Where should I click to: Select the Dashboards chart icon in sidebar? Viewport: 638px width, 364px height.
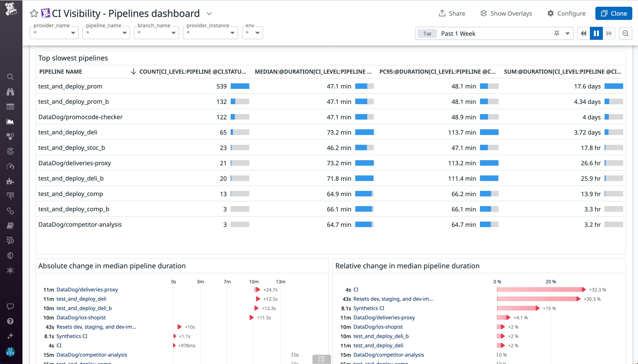pos(10,121)
